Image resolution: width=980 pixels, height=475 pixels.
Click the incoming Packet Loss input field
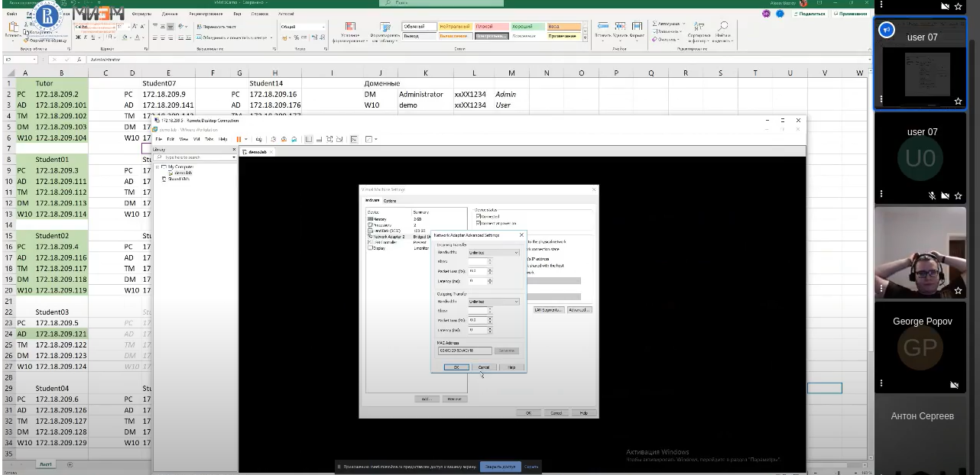[477, 270]
